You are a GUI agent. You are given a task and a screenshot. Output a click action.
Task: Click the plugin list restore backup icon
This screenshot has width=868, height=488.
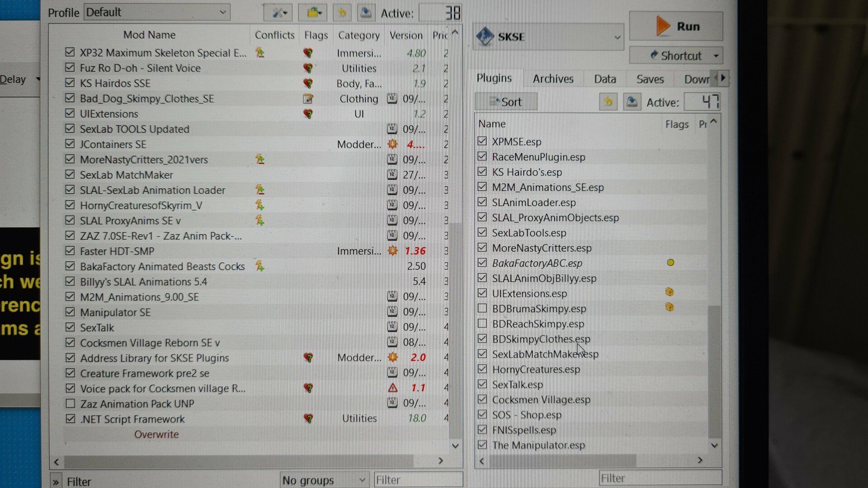pyautogui.click(x=608, y=102)
